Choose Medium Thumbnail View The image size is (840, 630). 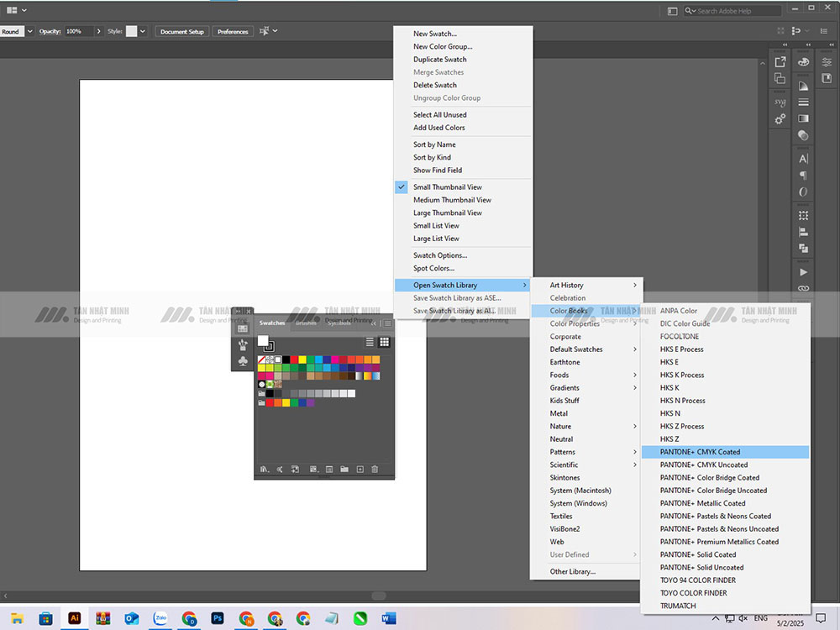(464, 200)
